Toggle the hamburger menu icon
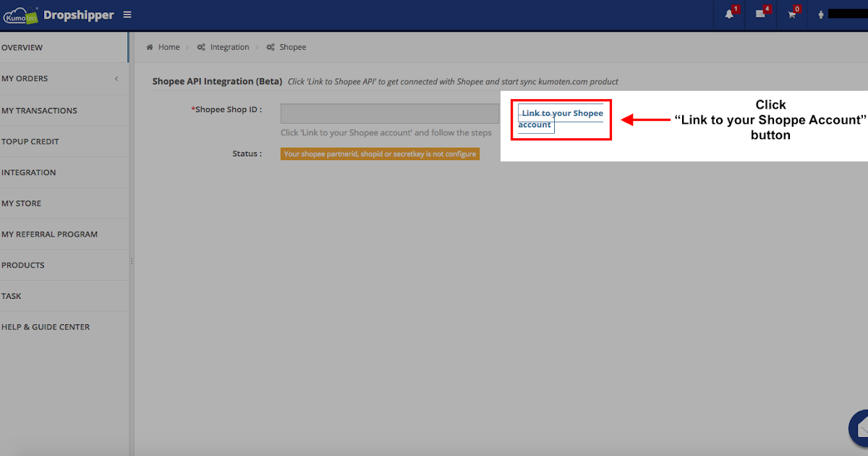The width and height of the screenshot is (868, 456). click(127, 14)
